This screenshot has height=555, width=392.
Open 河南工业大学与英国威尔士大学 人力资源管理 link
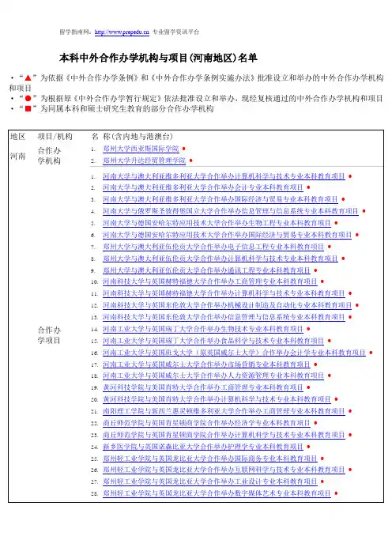213,376
